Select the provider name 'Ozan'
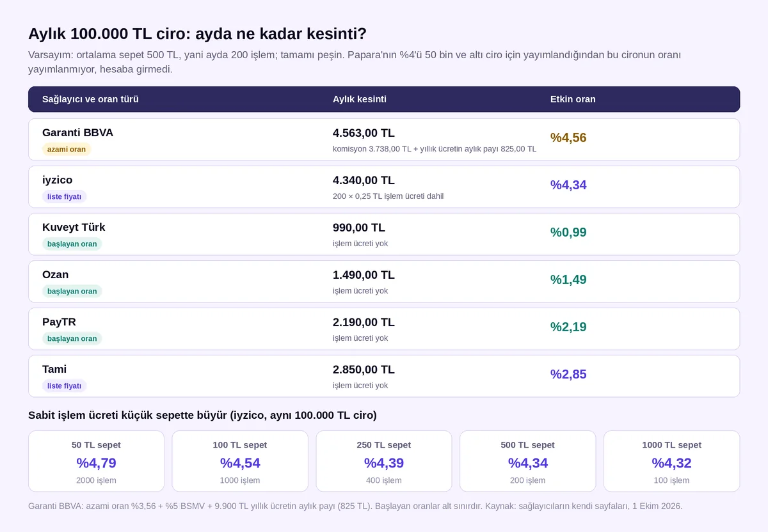Image resolution: width=768 pixels, height=532 pixels. (55, 274)
